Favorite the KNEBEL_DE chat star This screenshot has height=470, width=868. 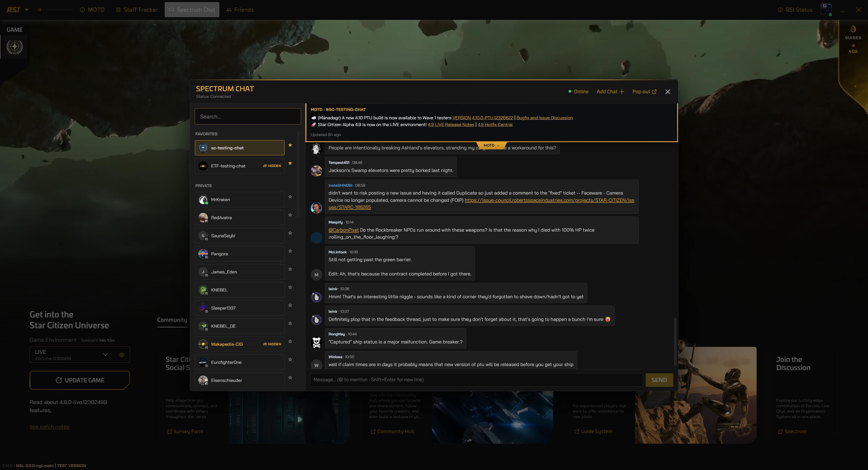(290, 323)
